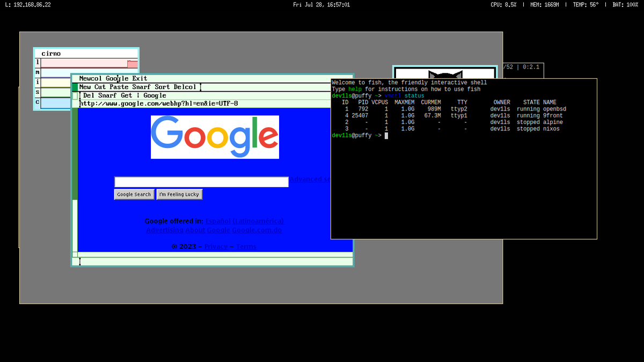Click New in the column tag

pyautogui.click(x=85, y=87)
